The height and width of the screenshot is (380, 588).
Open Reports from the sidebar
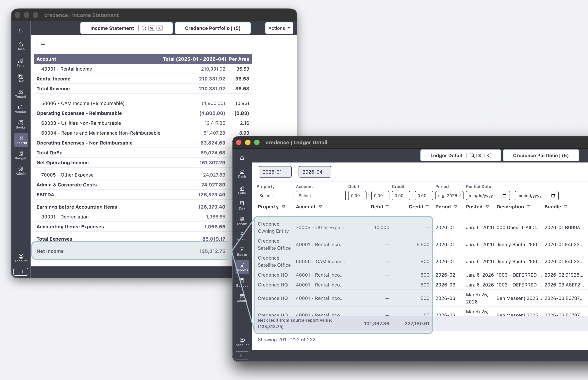tap(21, 140)
